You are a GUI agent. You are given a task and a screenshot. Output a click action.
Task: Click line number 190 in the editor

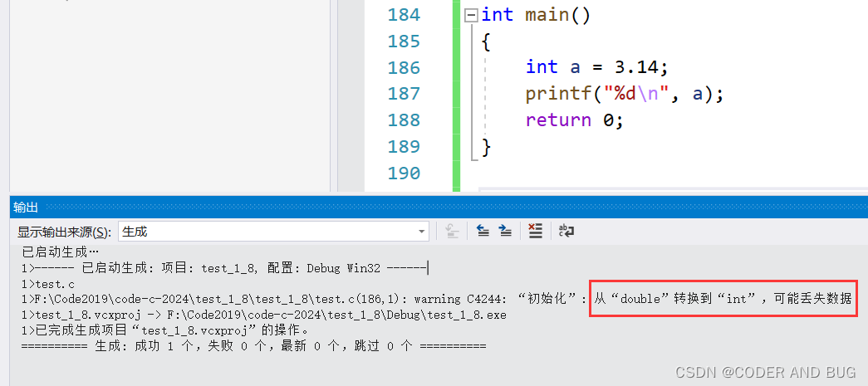click(x=404, y=173)
